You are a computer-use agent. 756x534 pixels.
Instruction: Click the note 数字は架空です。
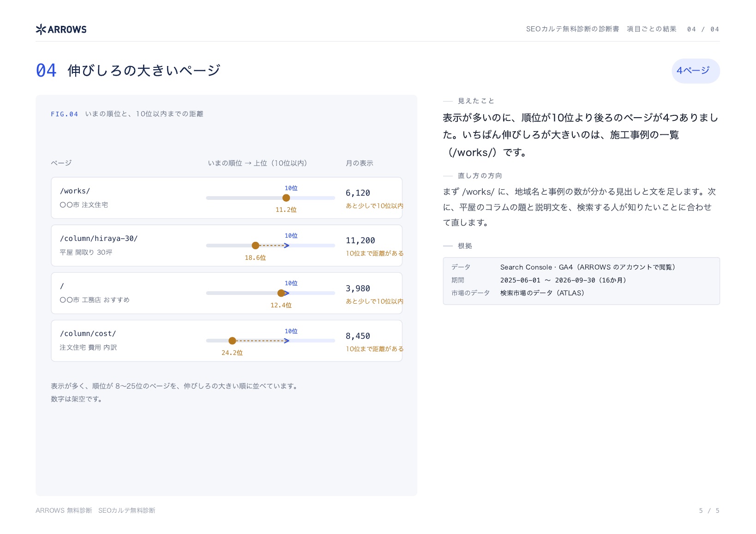pos(77,399)
